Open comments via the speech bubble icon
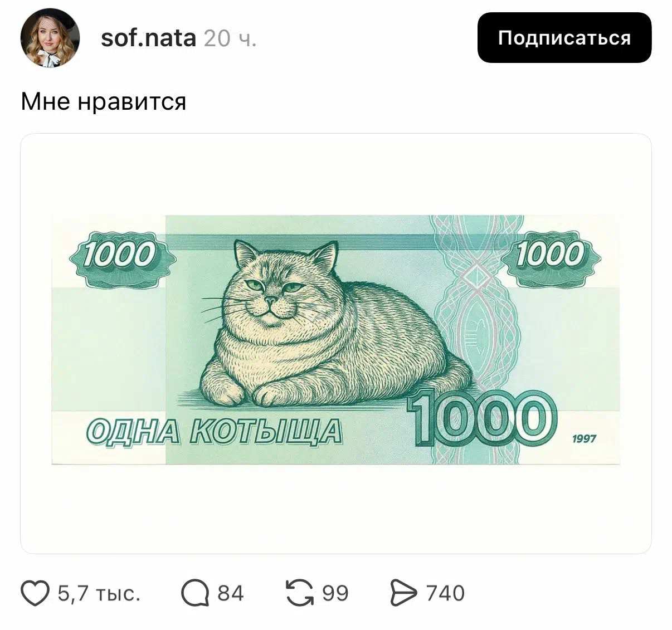Screen dimensions: 672x630 pos(195,593)
